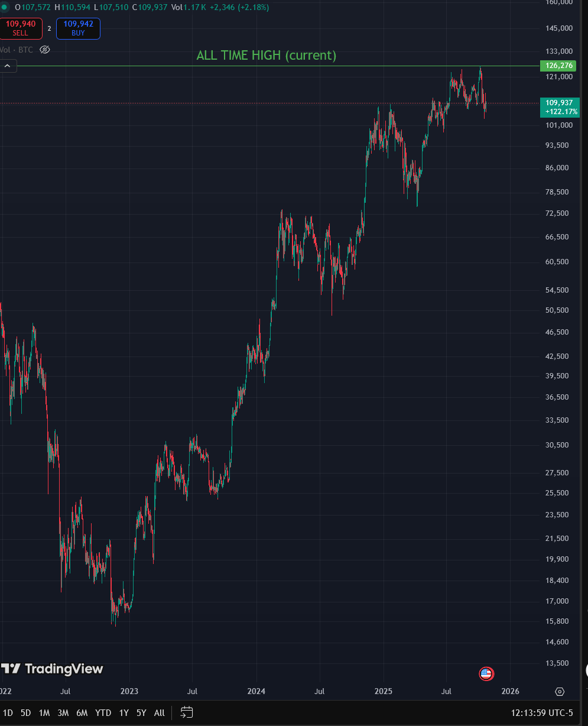Viewport: 588px width, 726px height.
Task: Click the 2024 label on time axis
Action: pyautogui.click(x=256, y=691)
